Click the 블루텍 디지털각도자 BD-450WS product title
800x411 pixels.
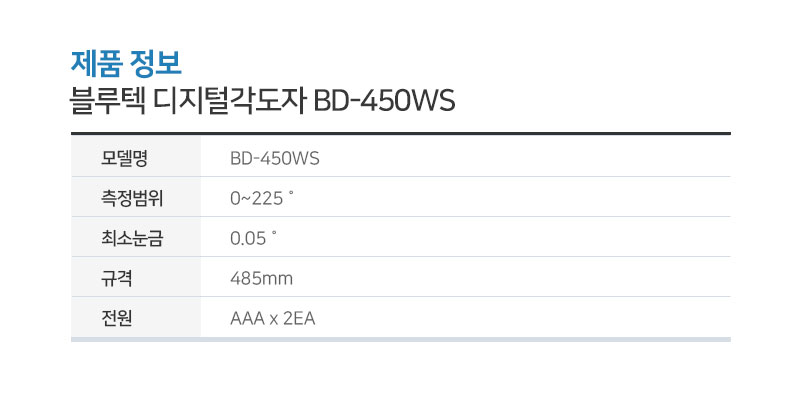click(262, 100)
